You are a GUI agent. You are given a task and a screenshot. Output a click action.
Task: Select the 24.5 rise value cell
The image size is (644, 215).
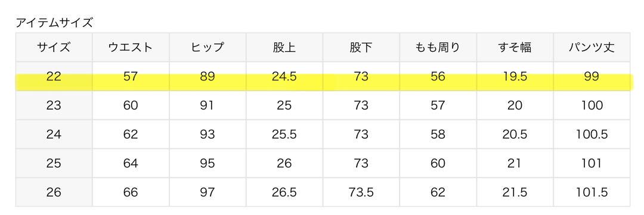[284, 76]
